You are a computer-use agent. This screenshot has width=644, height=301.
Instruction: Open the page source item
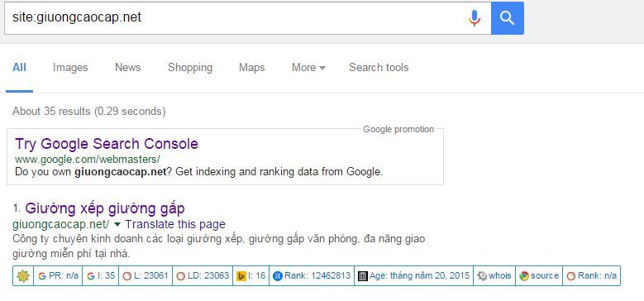539,276
